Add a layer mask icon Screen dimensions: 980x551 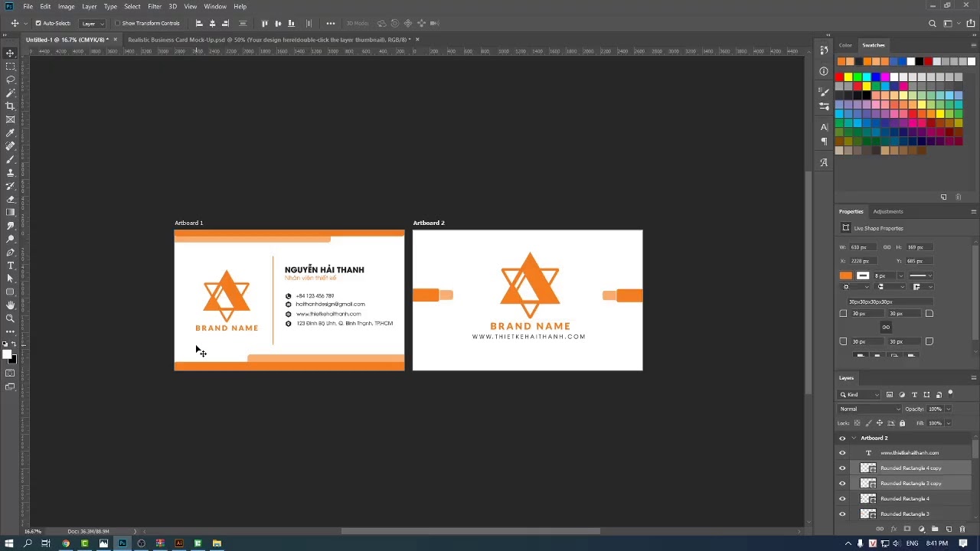point(907,529)
